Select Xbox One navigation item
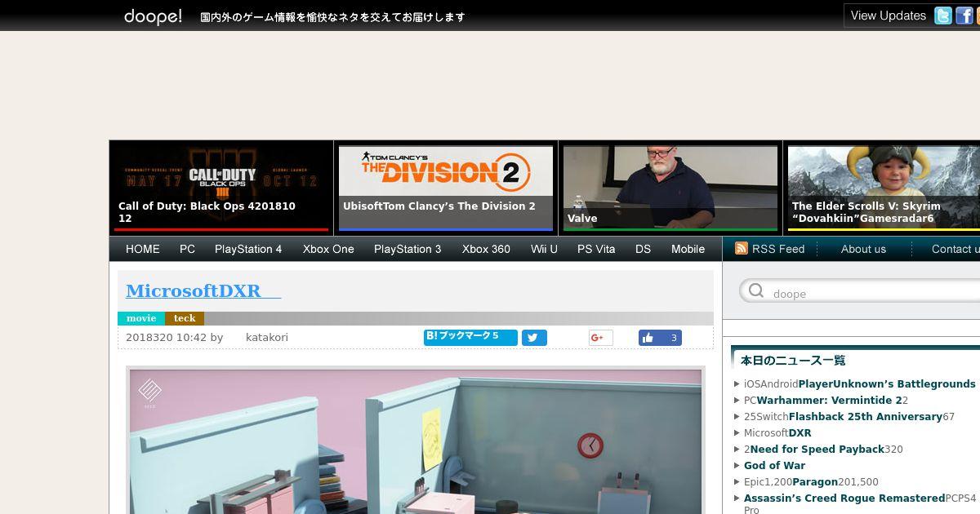 coord(328,249)
